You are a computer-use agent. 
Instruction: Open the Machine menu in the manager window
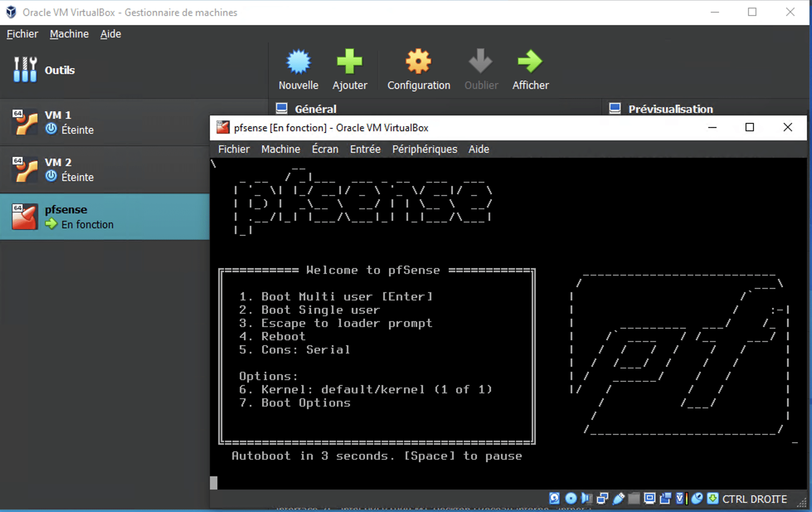click(x=69, y=34)
